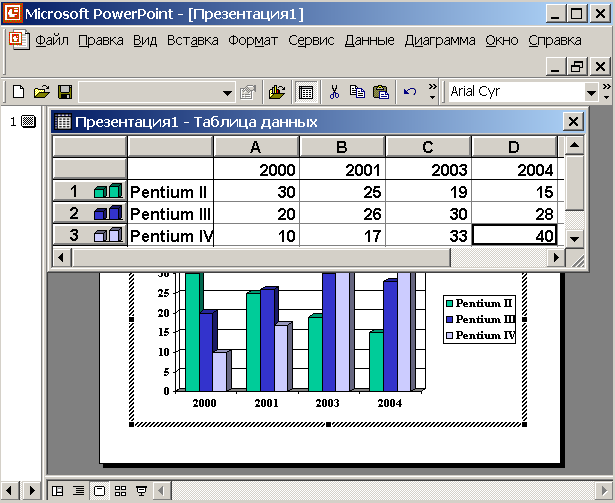Viewport: 615px width, 503px height.
Task: Open the Вид menu
Action: pos(145,40)
